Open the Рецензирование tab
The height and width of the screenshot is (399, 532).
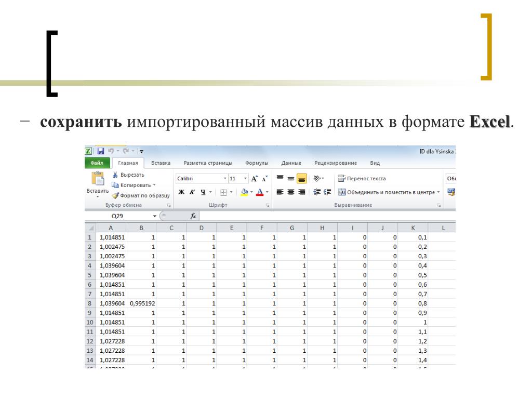point(336,163)
